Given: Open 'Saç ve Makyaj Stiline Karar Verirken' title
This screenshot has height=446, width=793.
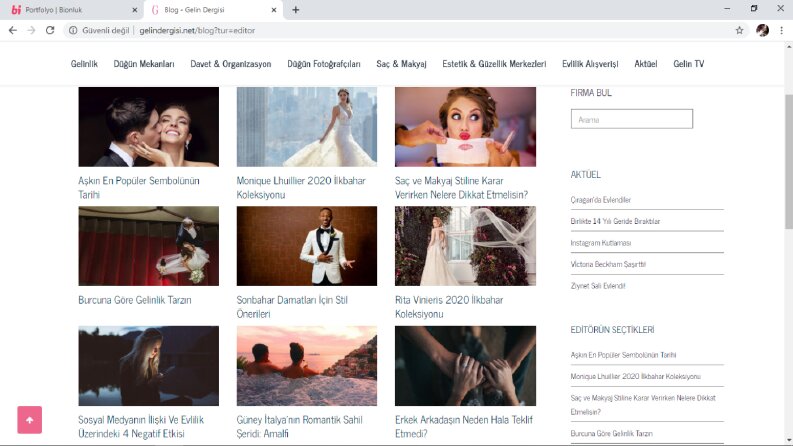Looking at the screenshot, I should point(461,188).
